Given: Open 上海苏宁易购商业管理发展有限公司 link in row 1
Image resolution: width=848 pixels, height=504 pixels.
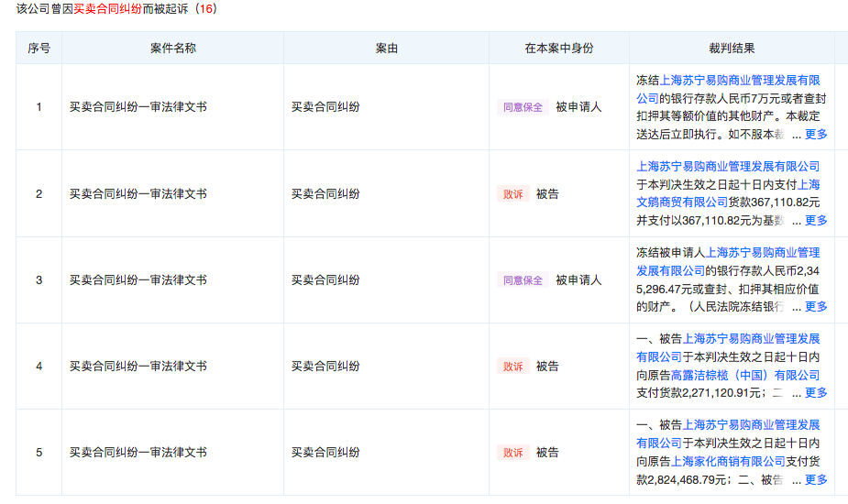Looking at the screenshot, I should pos(740,81).
